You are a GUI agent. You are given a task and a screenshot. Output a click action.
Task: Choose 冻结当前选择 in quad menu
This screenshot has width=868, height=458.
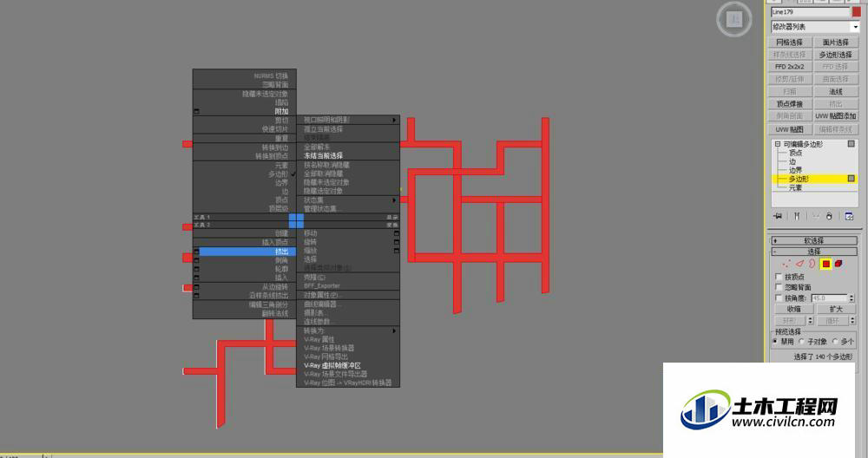click(x=323, y=156)
